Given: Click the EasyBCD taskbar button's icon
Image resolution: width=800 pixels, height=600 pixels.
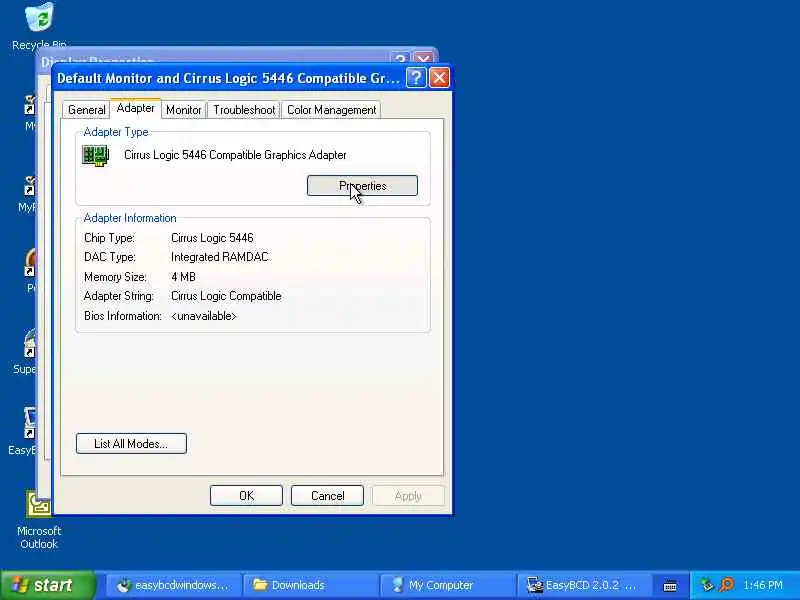Looking at the screenshot, I should pyautogui.click(x=534, y=585).
